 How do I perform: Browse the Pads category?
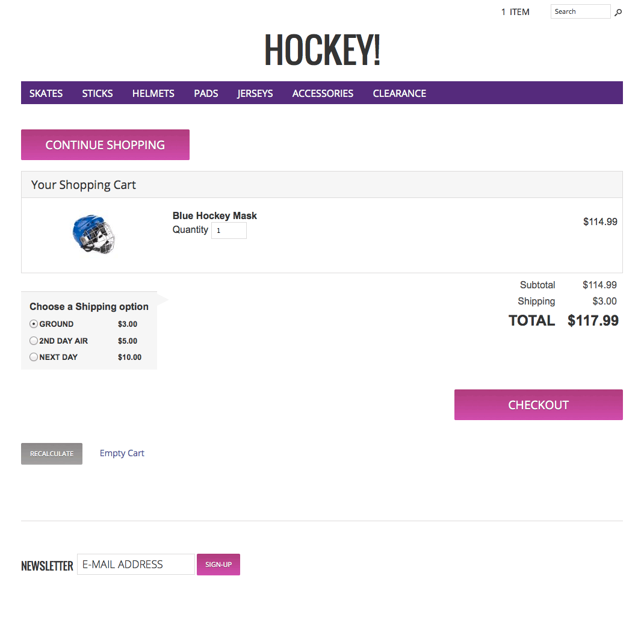[206, 93]
